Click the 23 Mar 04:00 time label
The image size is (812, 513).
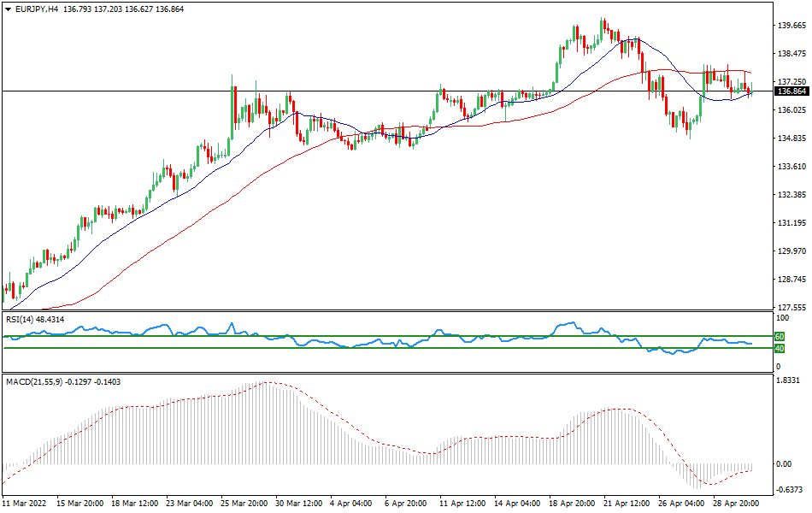[x=190, y=504]
